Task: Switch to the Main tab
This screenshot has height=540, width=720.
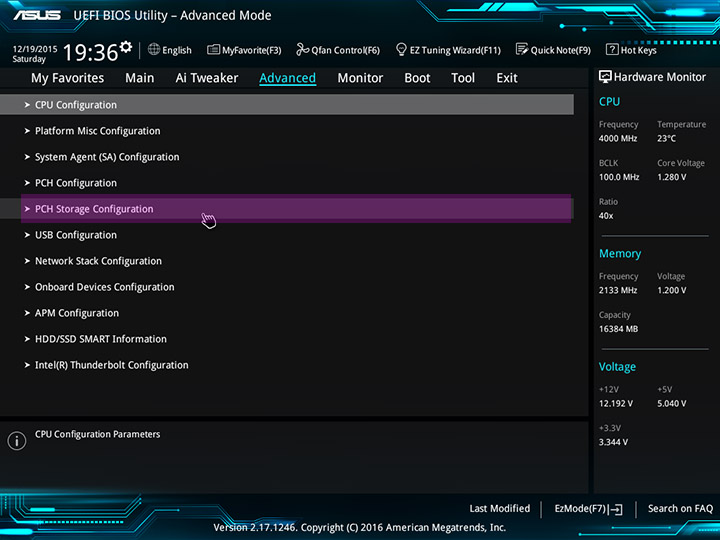Action: coord(140,78)
